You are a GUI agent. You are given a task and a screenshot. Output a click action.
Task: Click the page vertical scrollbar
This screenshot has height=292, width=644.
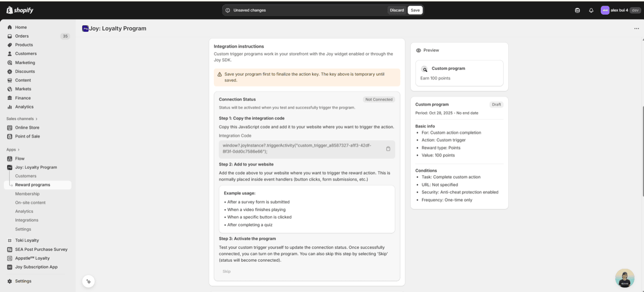pos(642,151)
